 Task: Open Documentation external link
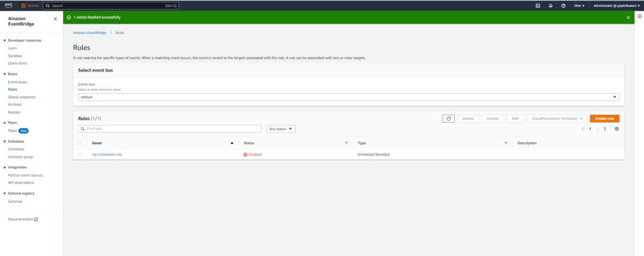pos(23,220)
